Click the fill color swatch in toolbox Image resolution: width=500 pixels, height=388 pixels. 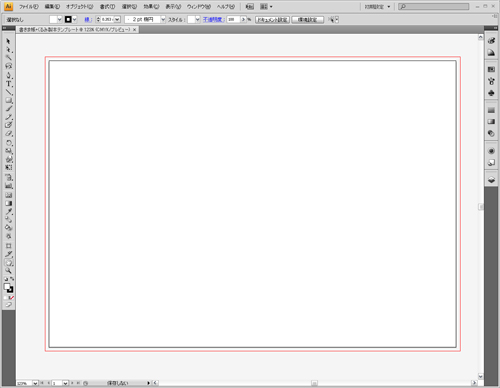pos(7,287)
